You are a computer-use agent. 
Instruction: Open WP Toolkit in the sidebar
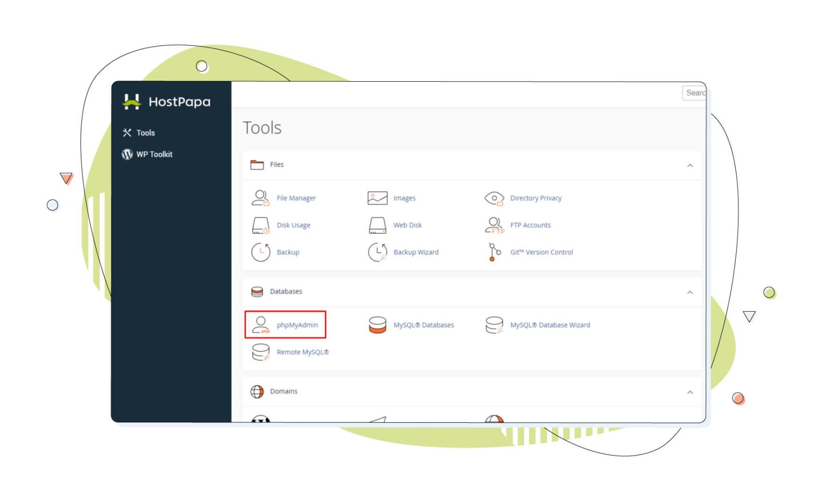point(154,155)
